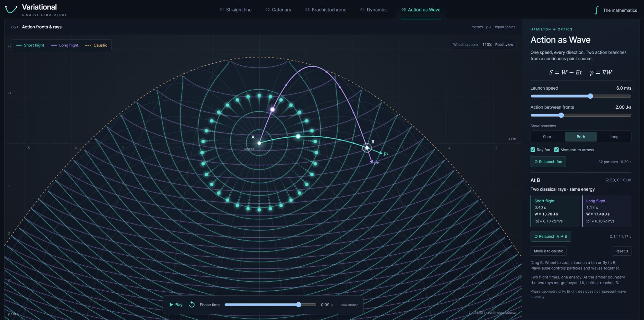The width and height of the screenshot is (644, 320).
Task: Toggle the Ray fan checkbox
Action: [533, 150]
